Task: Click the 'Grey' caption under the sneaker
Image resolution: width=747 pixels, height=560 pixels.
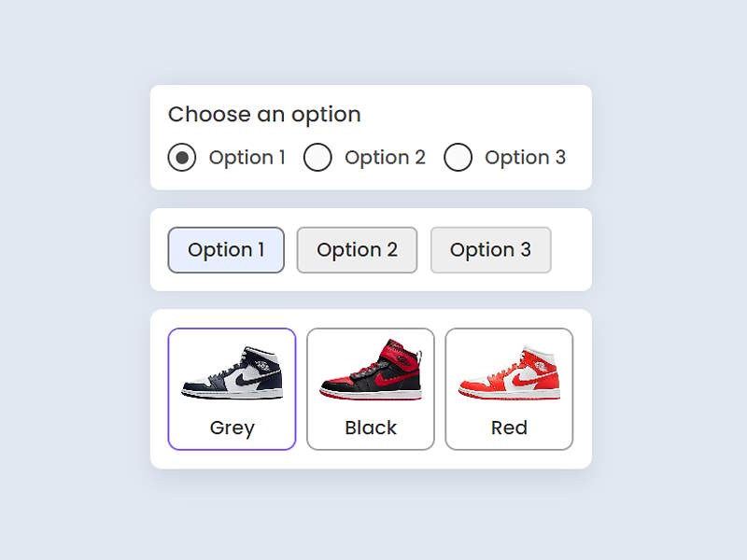Action: 232,427
